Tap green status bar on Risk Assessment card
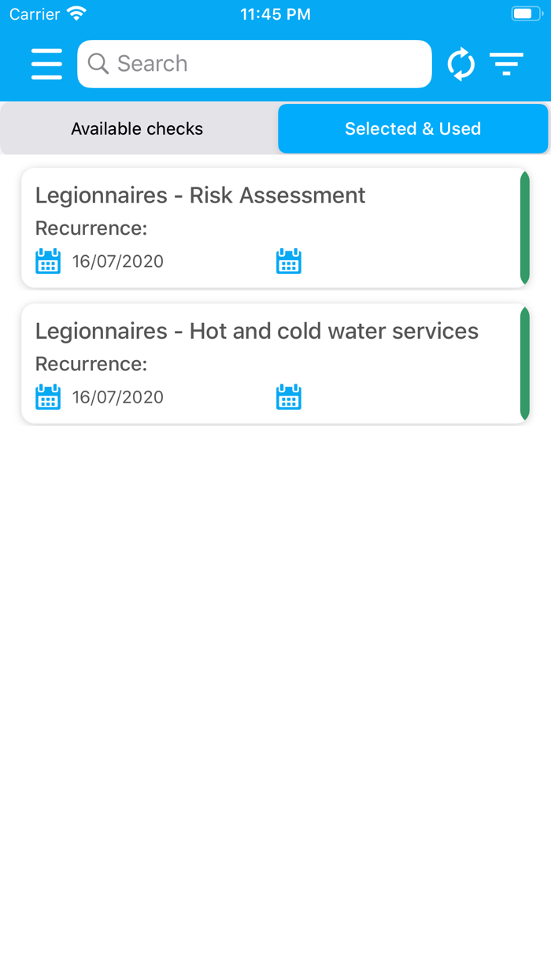The width and height of the screenshot is (551, 980). click(x=525, y=228)
